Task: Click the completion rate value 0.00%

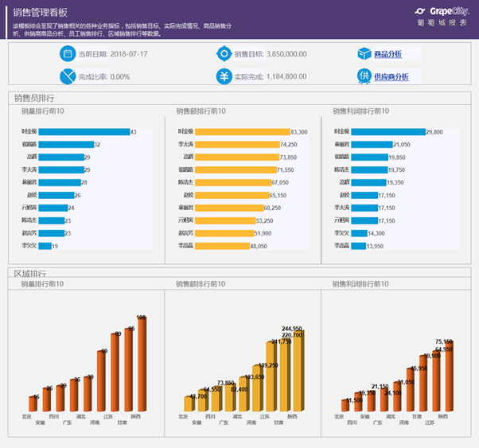Action: (120, 76)
